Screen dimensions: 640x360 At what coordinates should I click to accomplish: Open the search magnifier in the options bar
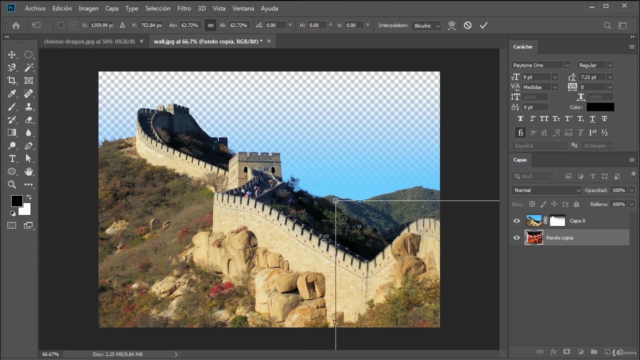click(607, 25)
